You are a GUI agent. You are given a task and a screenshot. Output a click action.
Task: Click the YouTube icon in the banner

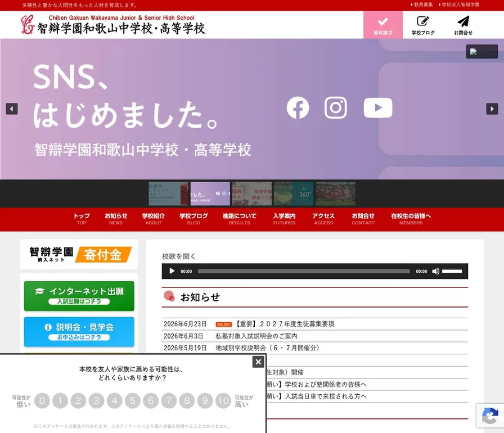[x=378, y=108]
